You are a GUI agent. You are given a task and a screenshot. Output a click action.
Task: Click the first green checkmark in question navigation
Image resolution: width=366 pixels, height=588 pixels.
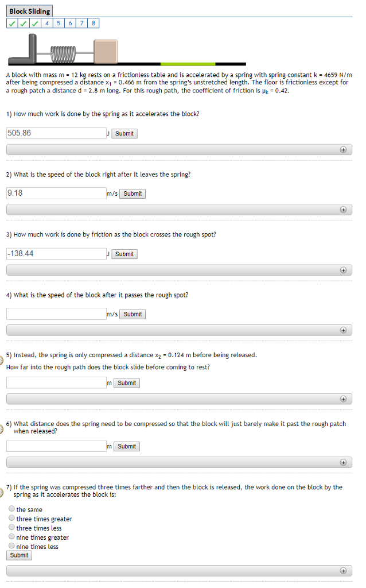coord(12,23)
